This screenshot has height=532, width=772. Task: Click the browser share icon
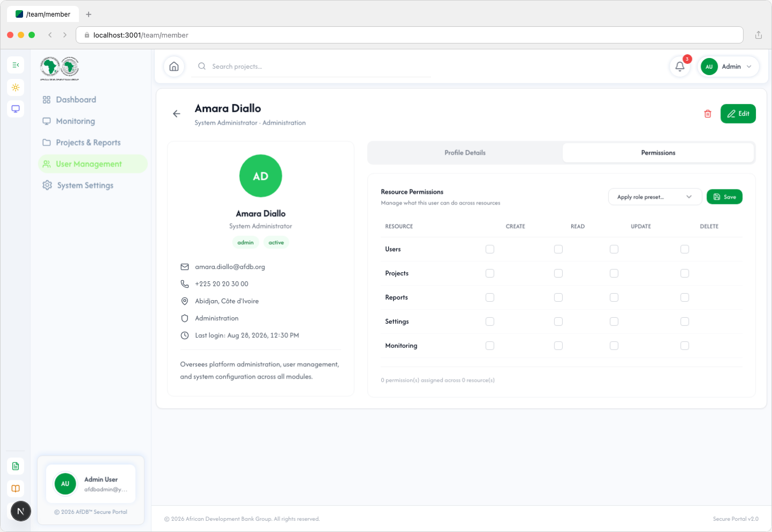coord(759,35)
